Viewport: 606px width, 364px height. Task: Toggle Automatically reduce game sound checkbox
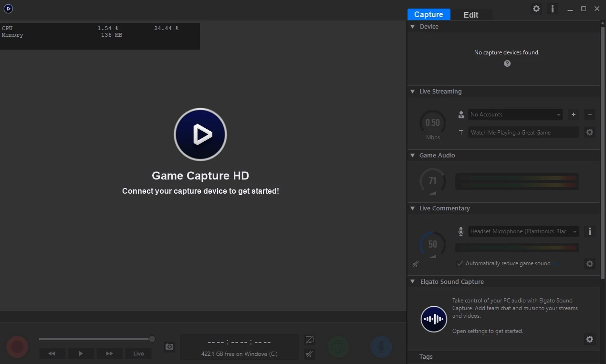point(460,263)
